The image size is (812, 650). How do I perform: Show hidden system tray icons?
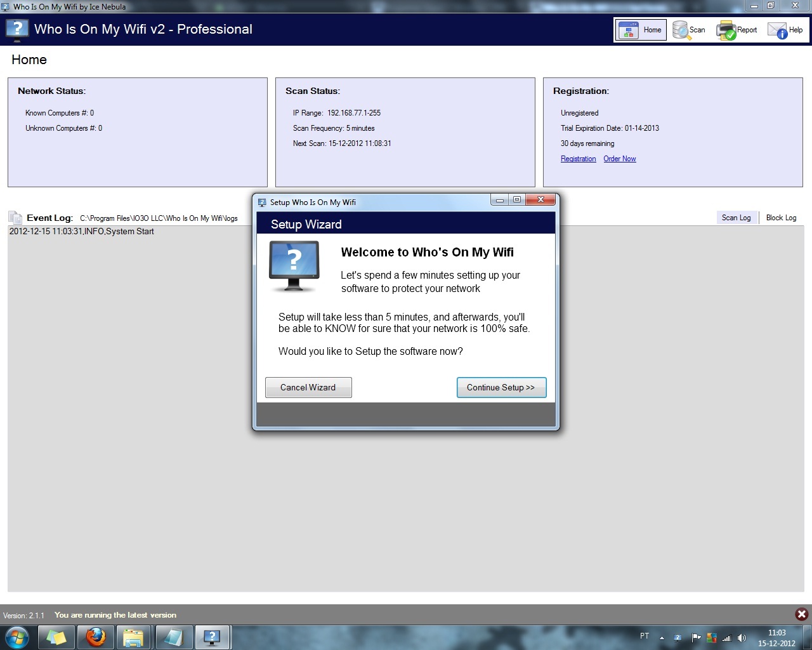click(x=662, y=638)
